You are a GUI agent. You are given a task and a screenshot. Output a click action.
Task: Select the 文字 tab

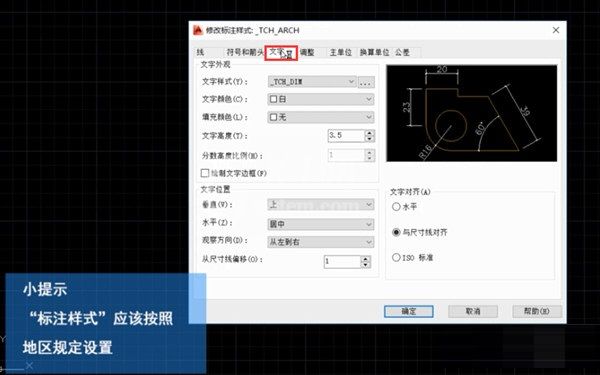pyautogui.click(x=281, y=53)
